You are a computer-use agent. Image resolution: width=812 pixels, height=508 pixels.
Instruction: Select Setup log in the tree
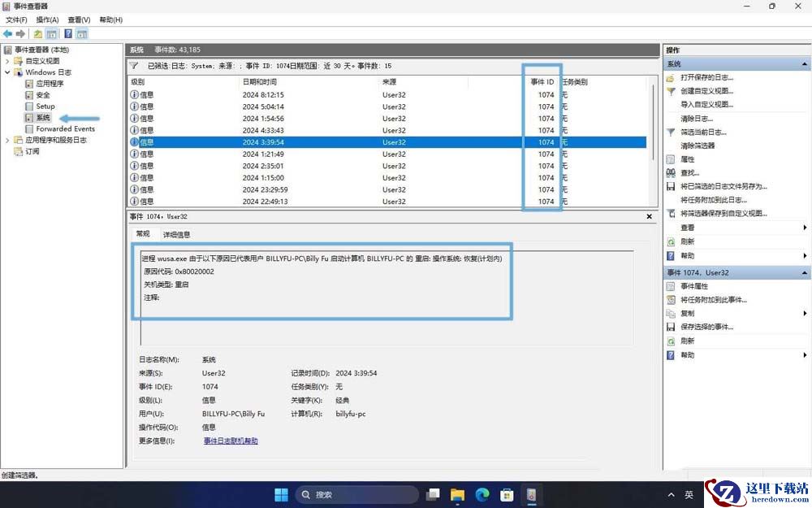[45, 106]
